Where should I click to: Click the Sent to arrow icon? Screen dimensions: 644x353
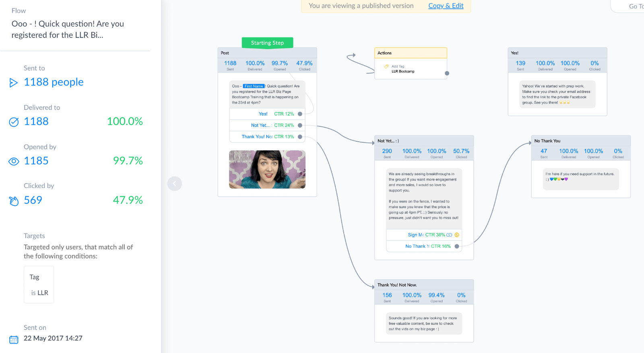coord(14,83)
